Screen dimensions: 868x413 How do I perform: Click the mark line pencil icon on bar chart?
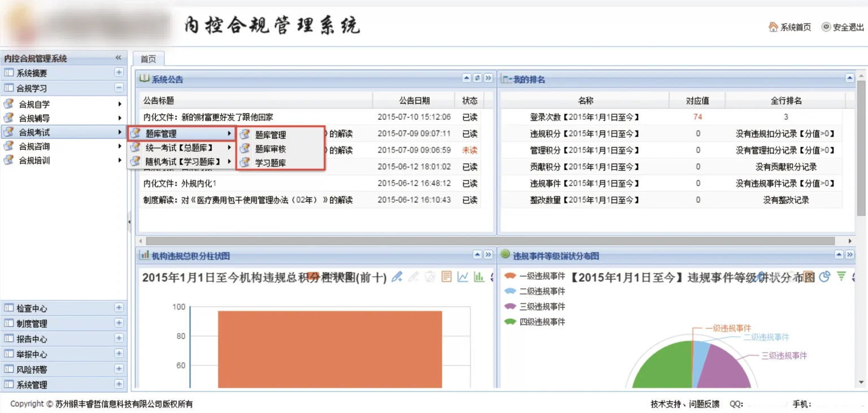[x=397, y=277]
